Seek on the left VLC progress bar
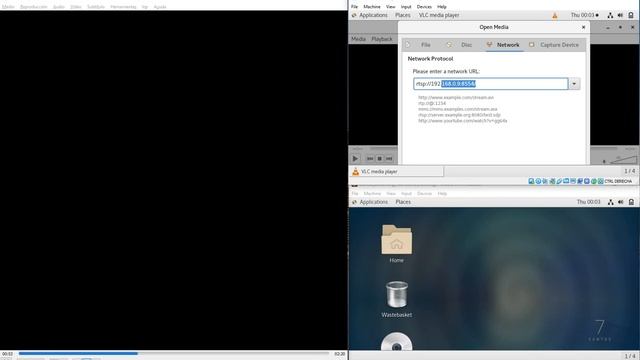The width and height of the screenshot is (640, 360). click(174, 353)
